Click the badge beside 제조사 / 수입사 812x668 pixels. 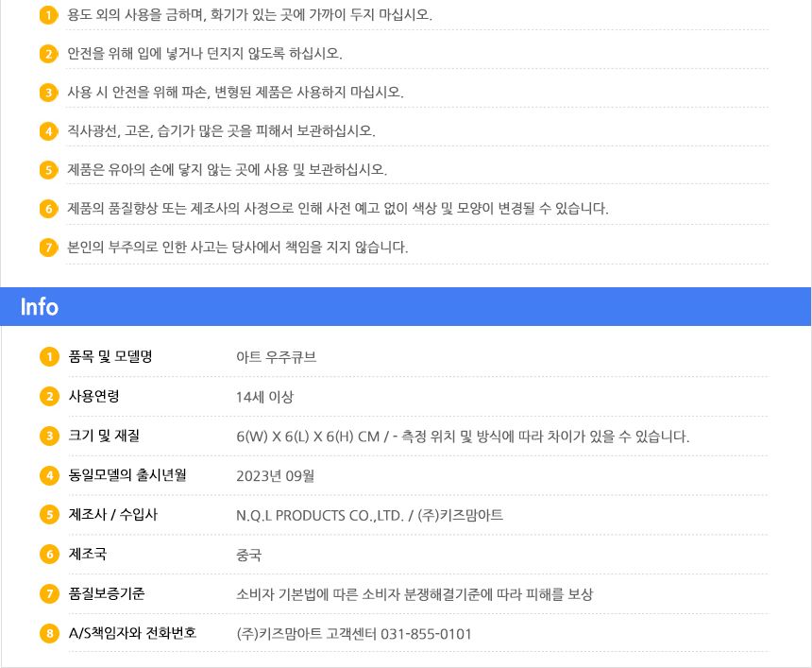pos(48,515)
